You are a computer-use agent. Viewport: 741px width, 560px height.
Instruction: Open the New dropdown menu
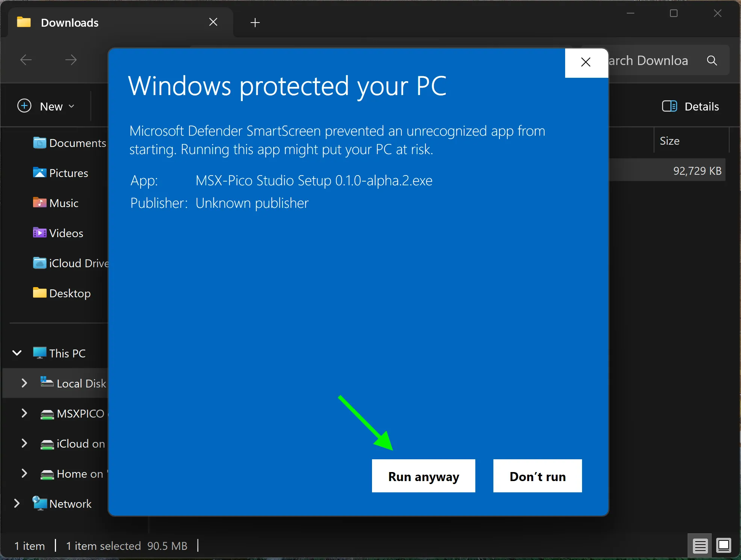(46, 106)
